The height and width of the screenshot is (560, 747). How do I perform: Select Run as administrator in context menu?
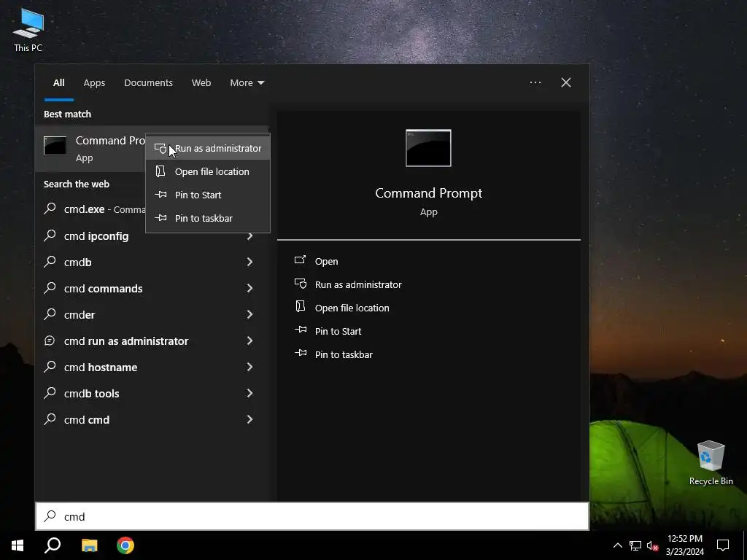[x=208, y=149]
